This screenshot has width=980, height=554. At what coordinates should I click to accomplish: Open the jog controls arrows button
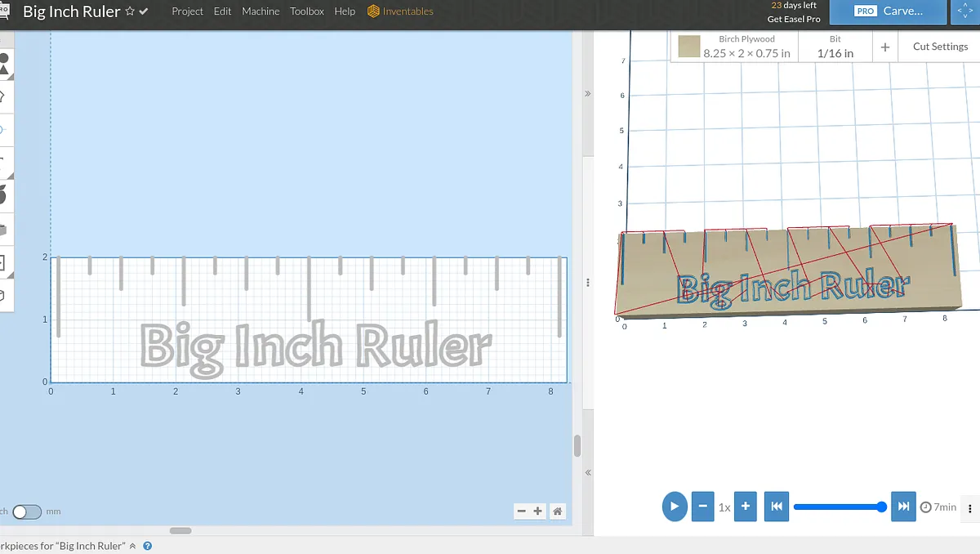pyautogui.click(x=964, y=11)
